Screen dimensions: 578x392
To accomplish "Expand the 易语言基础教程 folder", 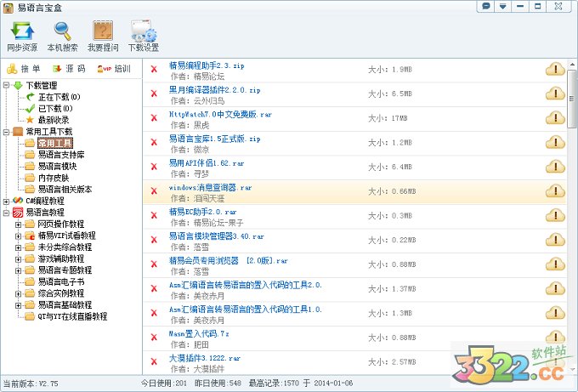I will coord(18,305).
